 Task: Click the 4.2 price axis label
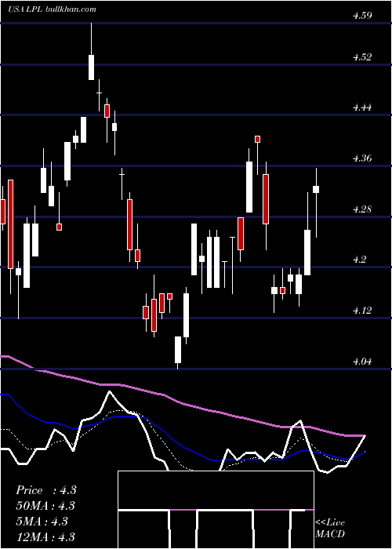[x=359, y=260]
